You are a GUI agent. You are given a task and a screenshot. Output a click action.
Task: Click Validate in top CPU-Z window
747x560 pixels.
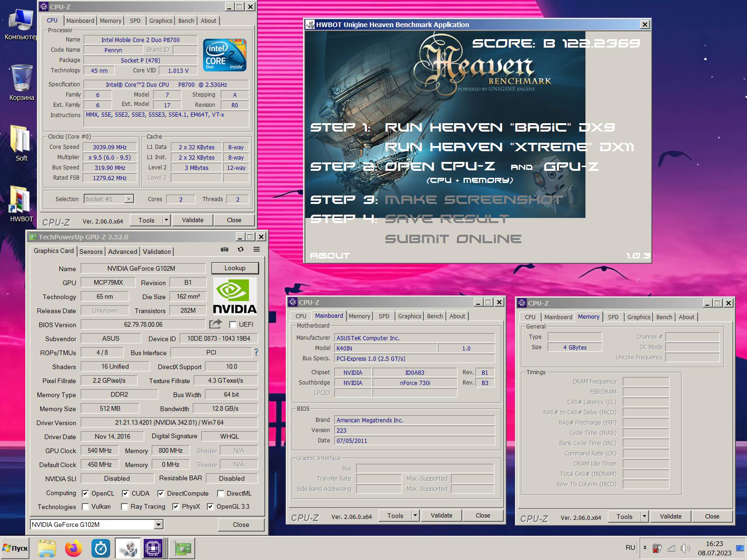[x=193, y=220]
